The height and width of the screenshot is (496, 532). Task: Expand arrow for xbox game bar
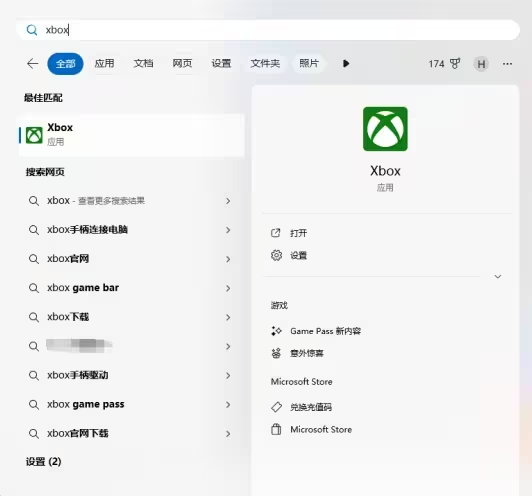pos(228,288)
